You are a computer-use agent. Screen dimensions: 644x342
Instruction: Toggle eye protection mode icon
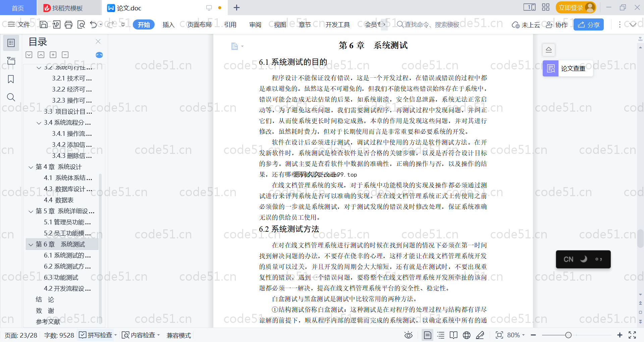(408, 335)
